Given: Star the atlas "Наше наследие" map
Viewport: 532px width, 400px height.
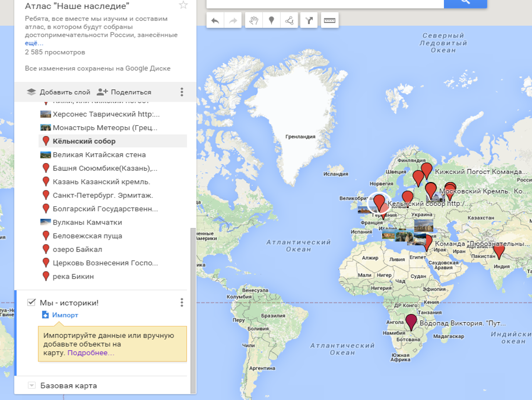Looking at the screenshot, I should coord(183,5).
